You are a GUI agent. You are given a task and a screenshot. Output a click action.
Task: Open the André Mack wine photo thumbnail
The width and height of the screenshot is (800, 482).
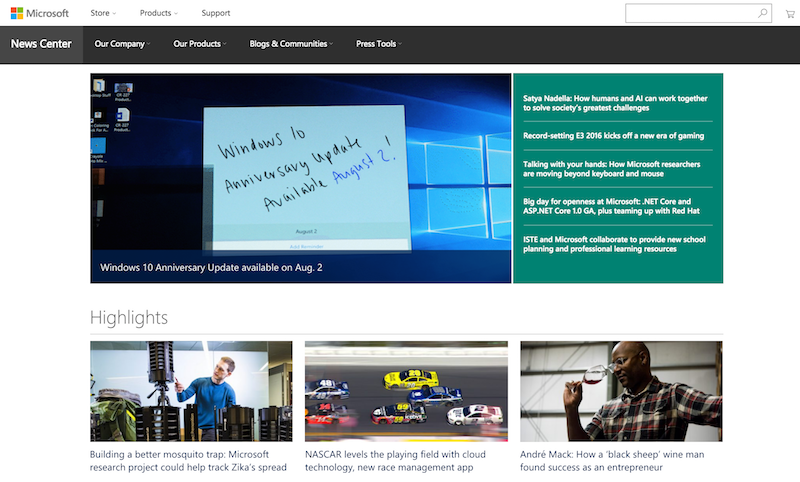point(621,391)
